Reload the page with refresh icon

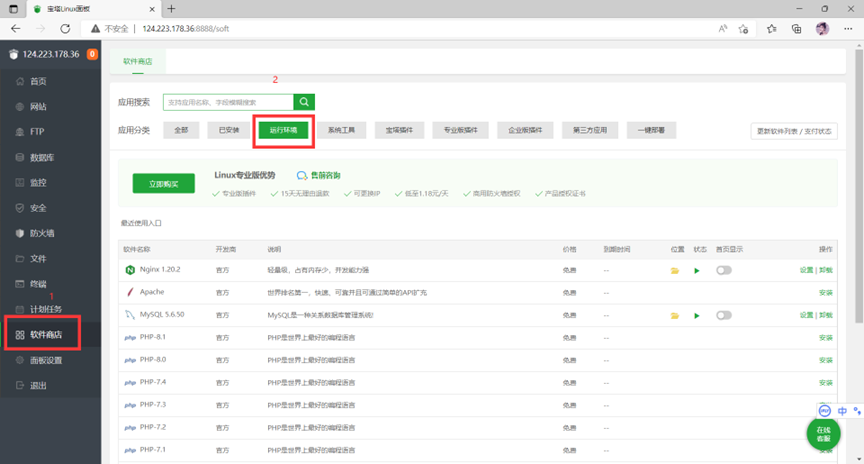tap(65, 29)
